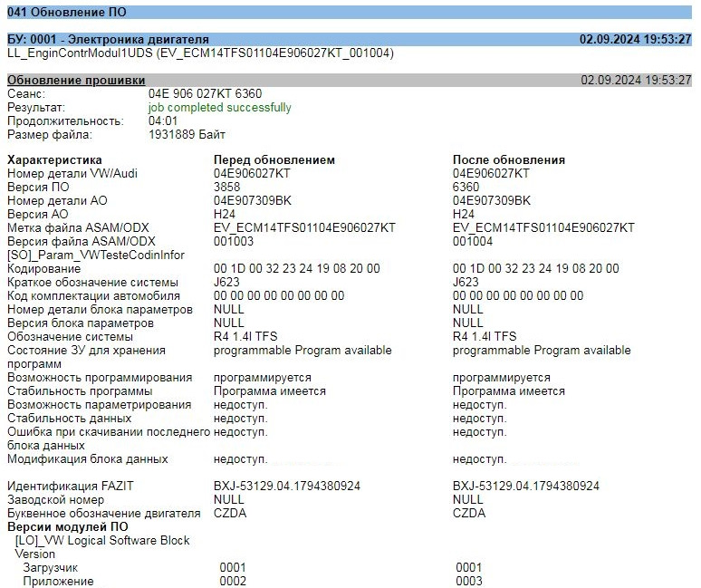Click timestamp in 'Обновление прошивки' header bar

pyautogui.click(x=636, y=81)
